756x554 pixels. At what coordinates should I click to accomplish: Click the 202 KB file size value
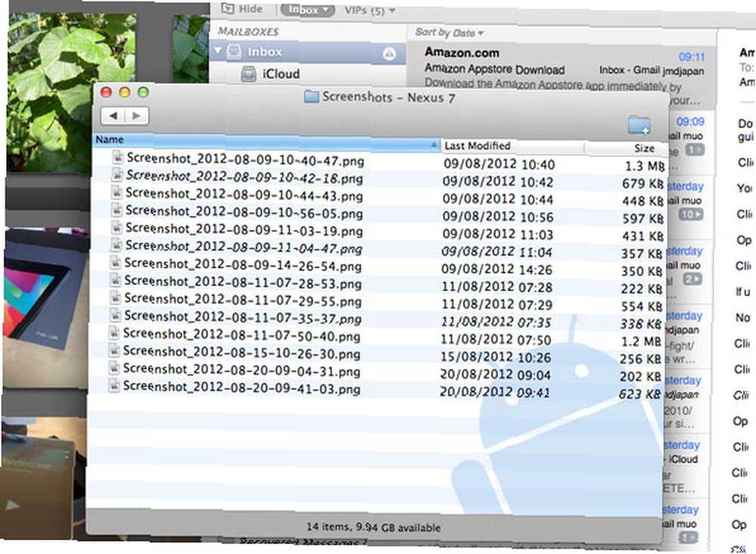coord(640,376)
